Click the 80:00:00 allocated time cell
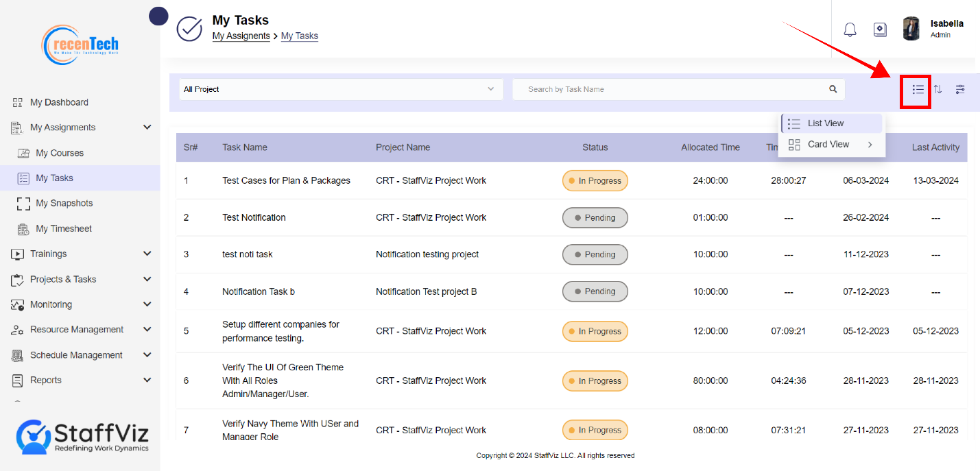 tap(710, 381)
